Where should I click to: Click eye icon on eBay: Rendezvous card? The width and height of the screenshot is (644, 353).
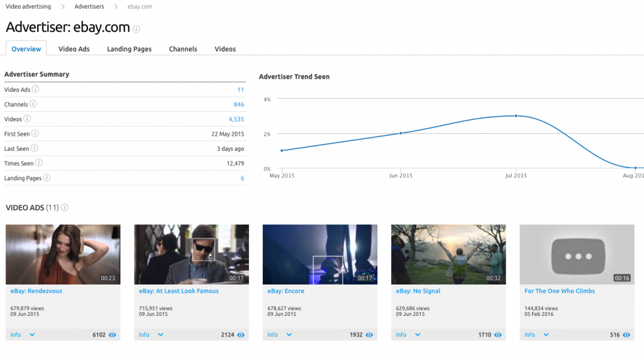112,335
